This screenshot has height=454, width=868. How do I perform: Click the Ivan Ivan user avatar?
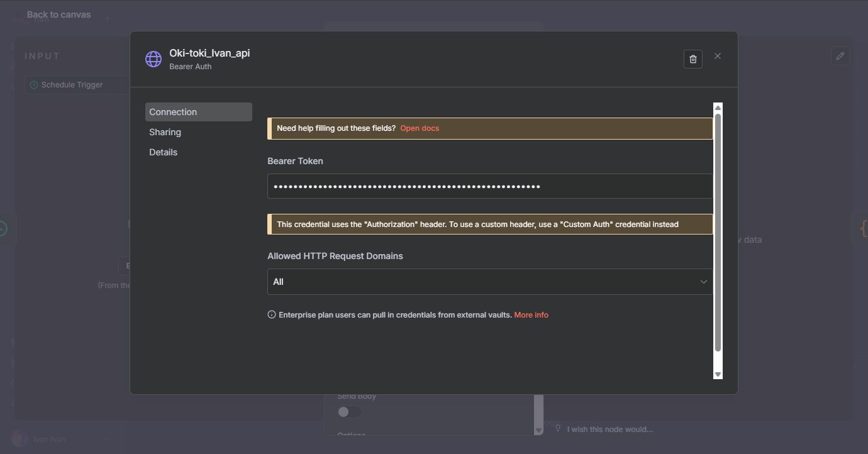(x=19, y=439)
